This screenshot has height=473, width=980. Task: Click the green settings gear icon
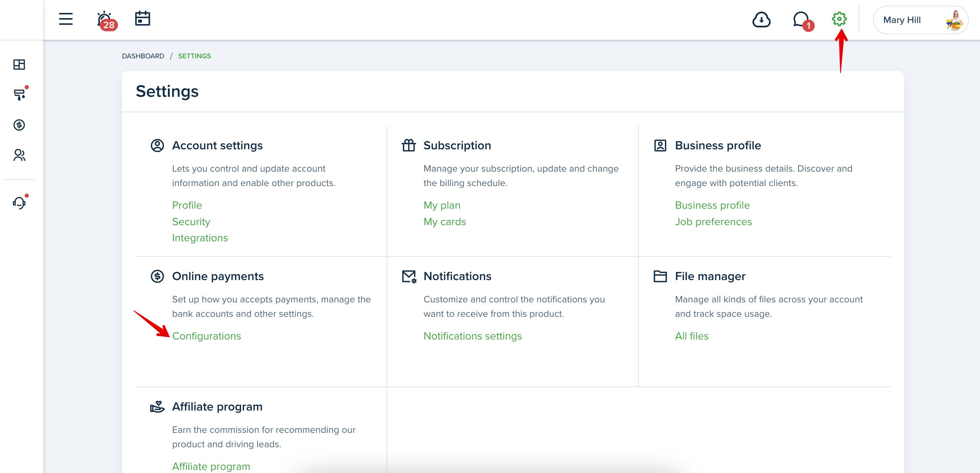839,19
